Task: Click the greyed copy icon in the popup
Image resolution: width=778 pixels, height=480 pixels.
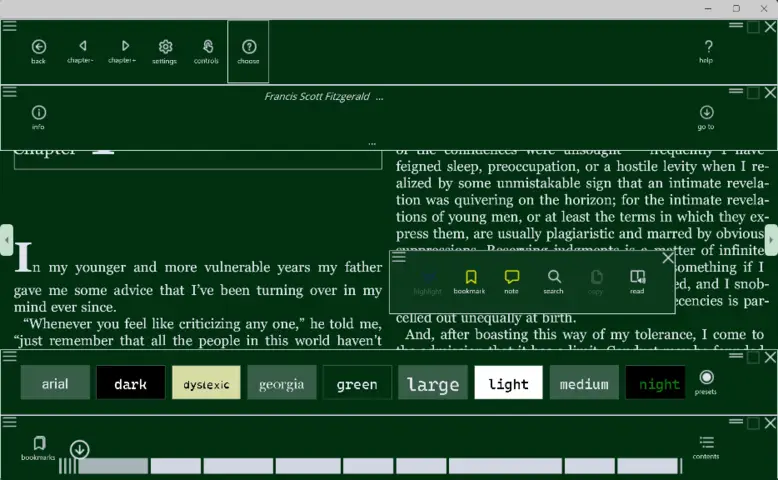Action: 595,282
